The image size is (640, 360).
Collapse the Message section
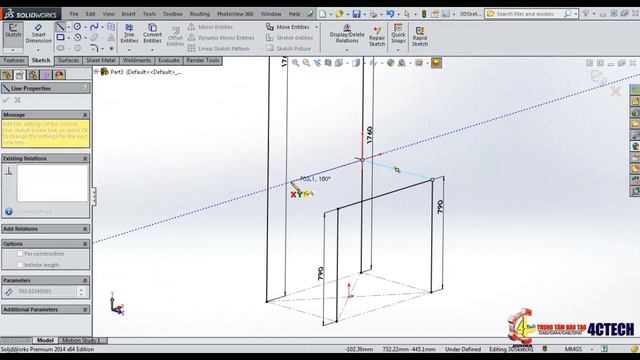coord(85,115)
